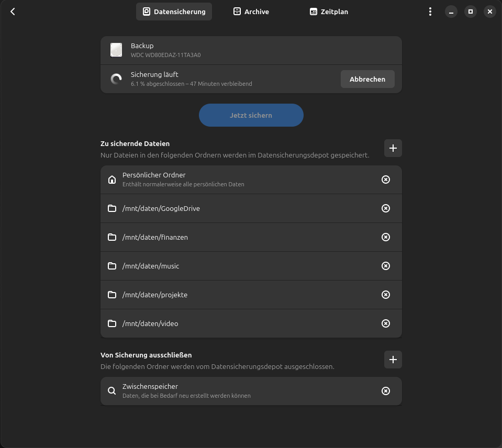Click the folder icon for /mnt/daten/finanzen
The width and height of the screenshot is (502, 448).
coord(111,237)
